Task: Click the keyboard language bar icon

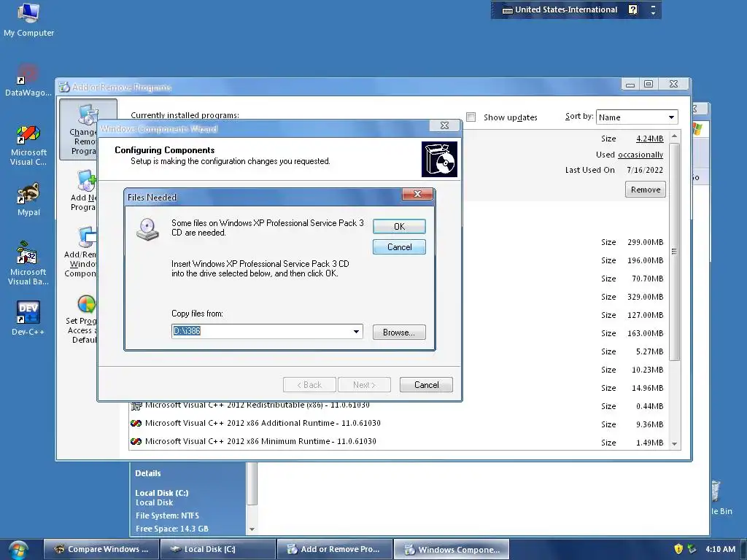Action: point(508,10)
